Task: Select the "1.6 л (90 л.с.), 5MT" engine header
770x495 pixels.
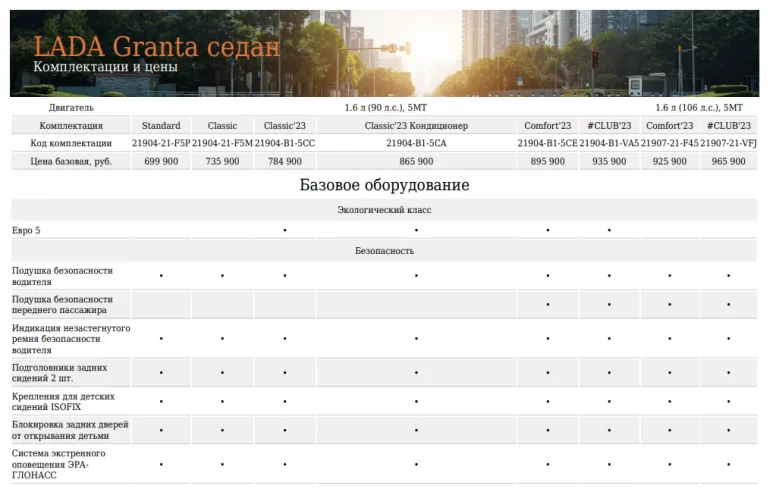Action: 385,108
